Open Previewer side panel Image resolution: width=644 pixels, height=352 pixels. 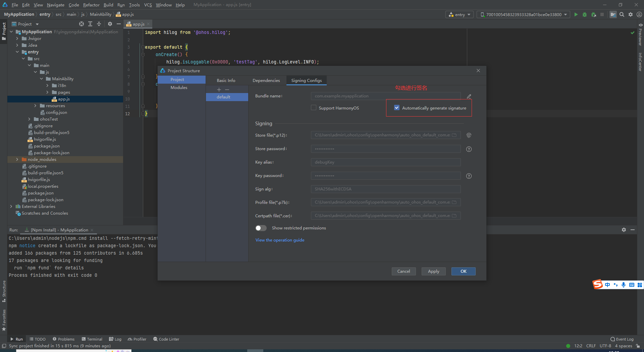pyautogui.click(x=640, y=34)
